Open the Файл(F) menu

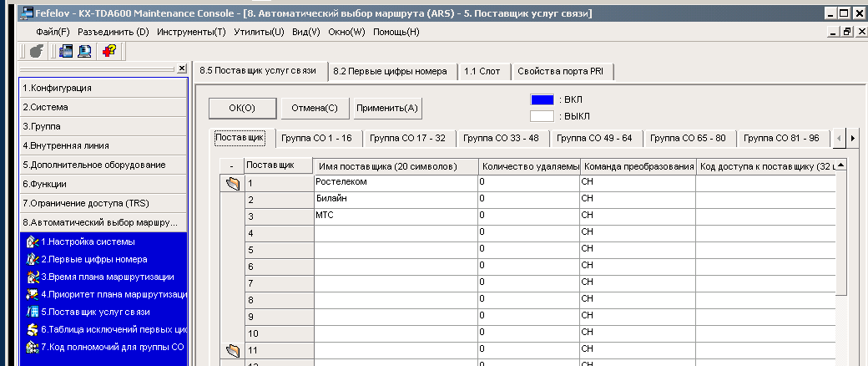tap(53, 32)
